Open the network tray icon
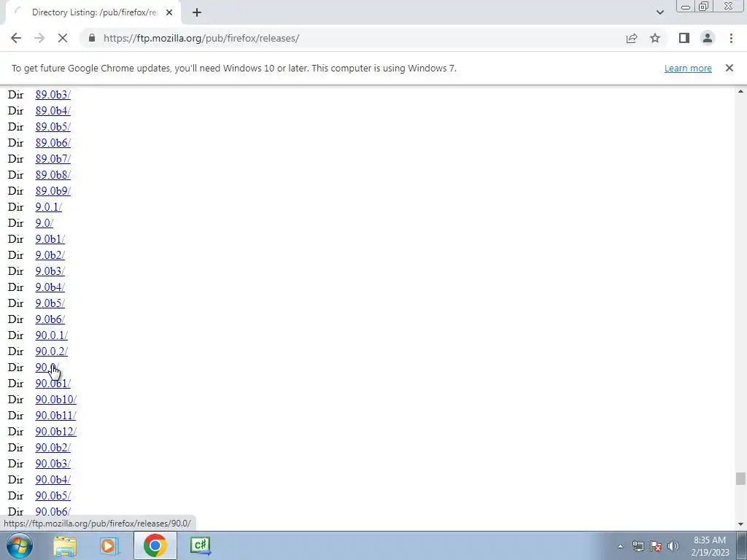Screen dimensions: 747x560 [638, 546]
